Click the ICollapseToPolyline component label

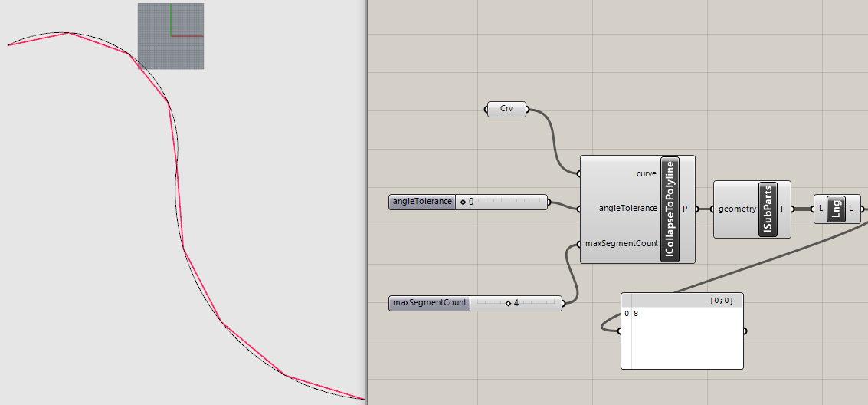coord(670,209)
